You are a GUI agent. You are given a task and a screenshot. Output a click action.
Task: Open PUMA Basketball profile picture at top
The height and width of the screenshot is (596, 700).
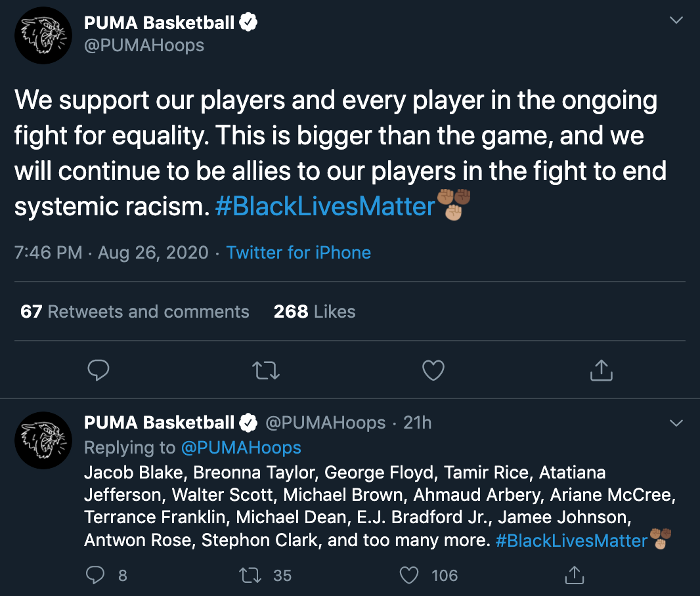tap(43, 35)
